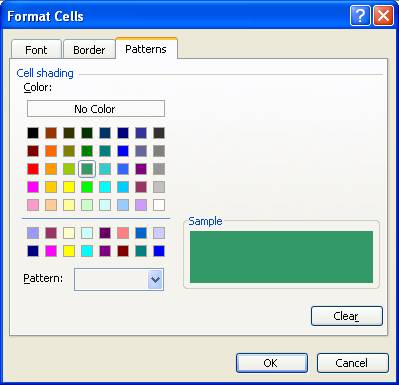Choose No Color for cell shading

(x=96, y=109)
